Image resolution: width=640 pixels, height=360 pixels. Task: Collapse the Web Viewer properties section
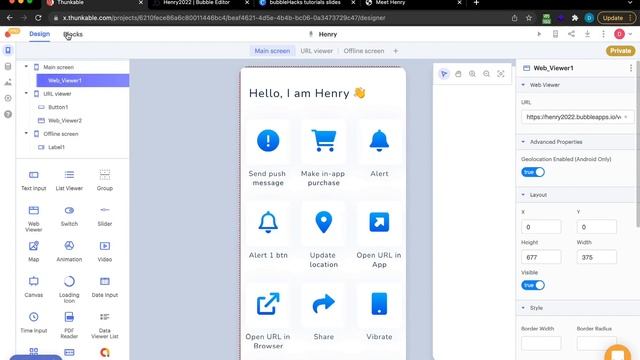524,85
